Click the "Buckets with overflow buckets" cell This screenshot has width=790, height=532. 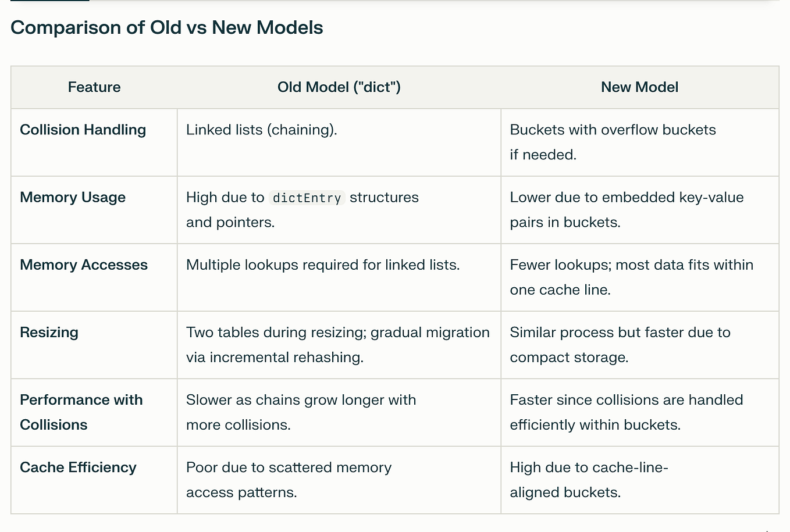pyautogui.click(x=640, y=142)
